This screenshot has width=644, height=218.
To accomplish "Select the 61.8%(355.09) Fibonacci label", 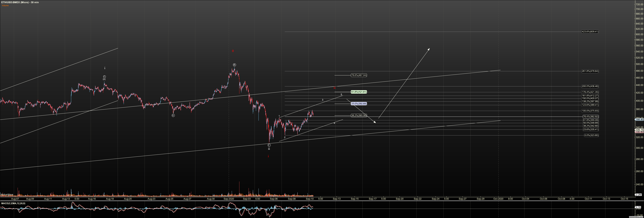I will (x=591, y=120).
